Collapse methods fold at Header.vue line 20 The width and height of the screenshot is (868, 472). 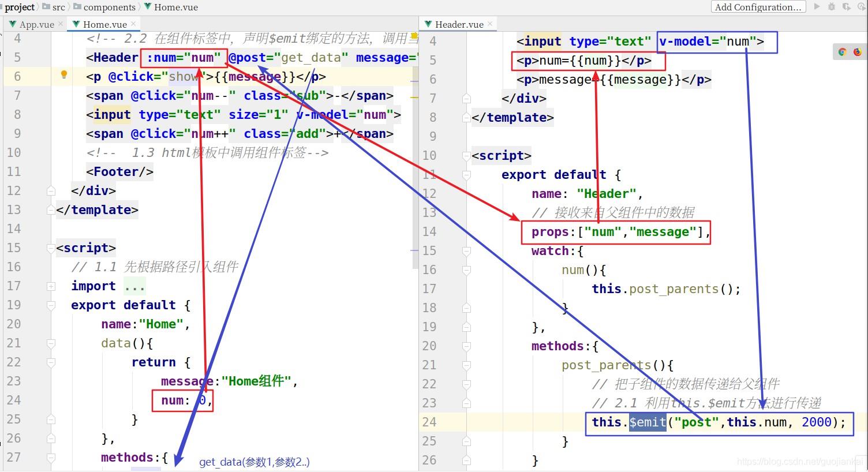click(466, 346)
